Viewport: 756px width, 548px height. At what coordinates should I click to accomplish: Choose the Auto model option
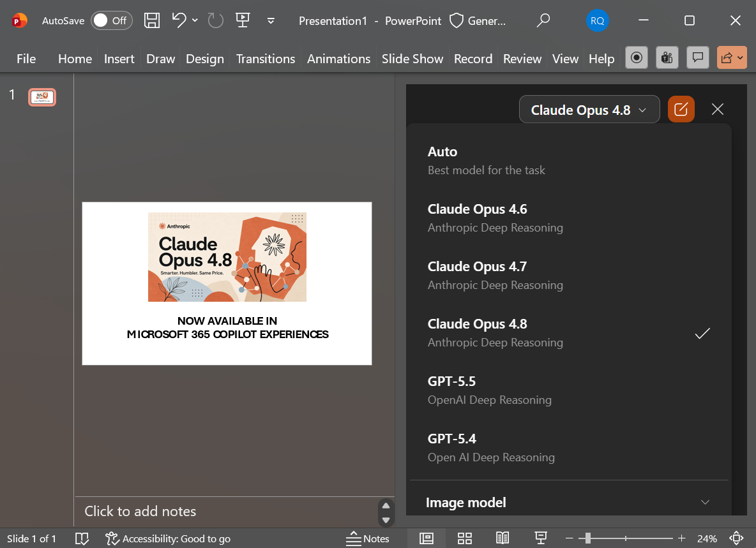click(x=569, y=161)
